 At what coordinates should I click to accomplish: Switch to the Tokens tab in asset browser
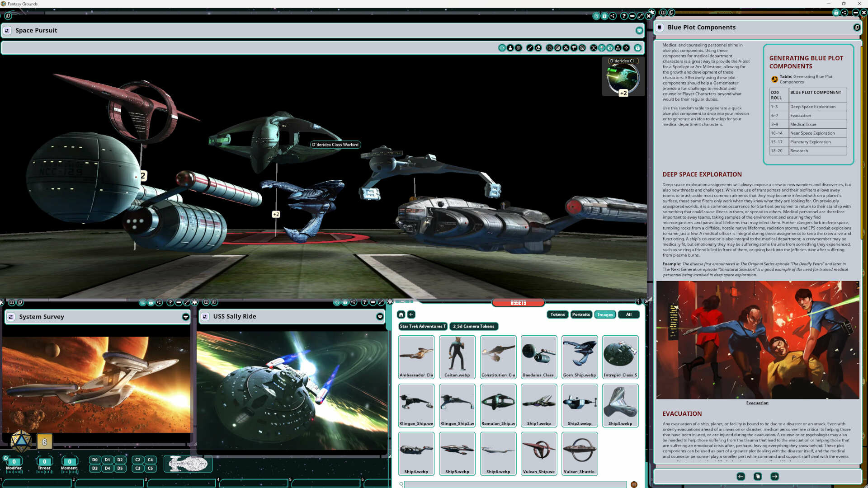tap(557, 314)
